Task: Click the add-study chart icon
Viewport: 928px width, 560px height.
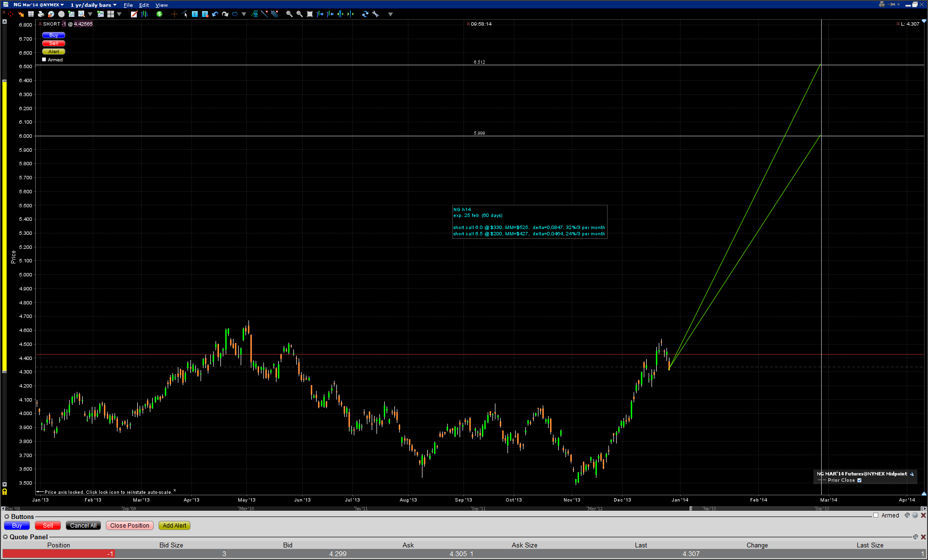Action: 101,14
